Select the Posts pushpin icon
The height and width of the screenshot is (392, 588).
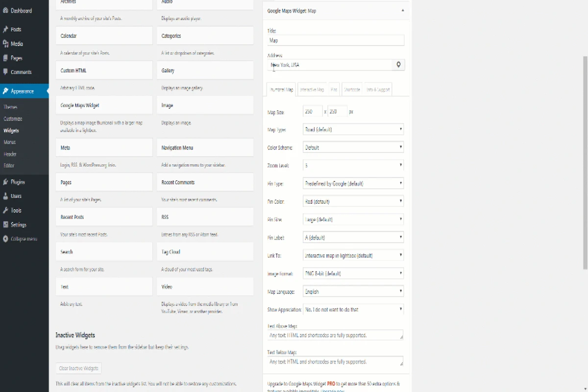click(6, 29)
